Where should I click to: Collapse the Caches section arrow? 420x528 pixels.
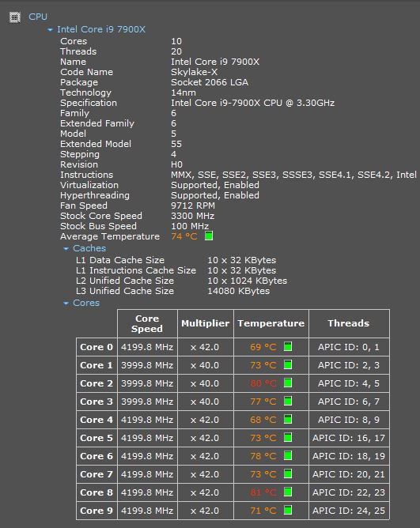point(66,249)
